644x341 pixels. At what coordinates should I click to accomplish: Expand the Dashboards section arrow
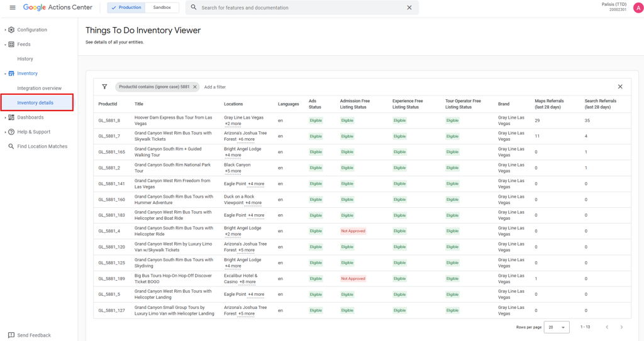pos(5,117)
